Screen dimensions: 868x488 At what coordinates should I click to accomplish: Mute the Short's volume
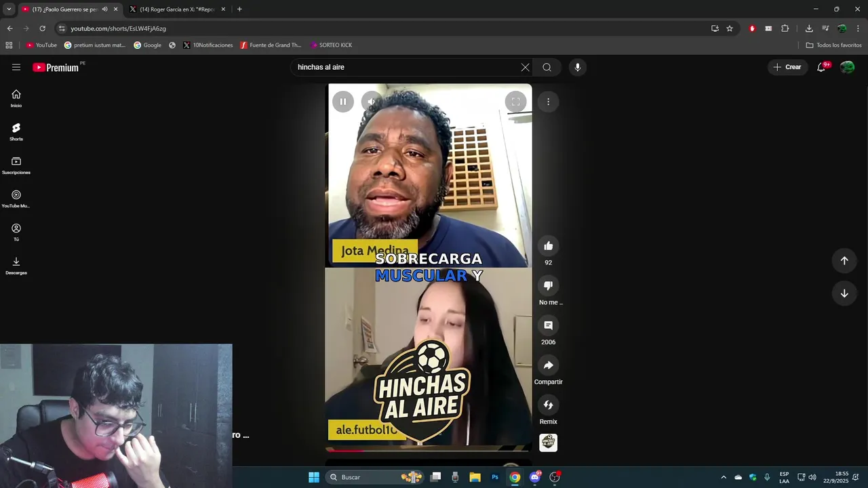click(x=372, y=102)
